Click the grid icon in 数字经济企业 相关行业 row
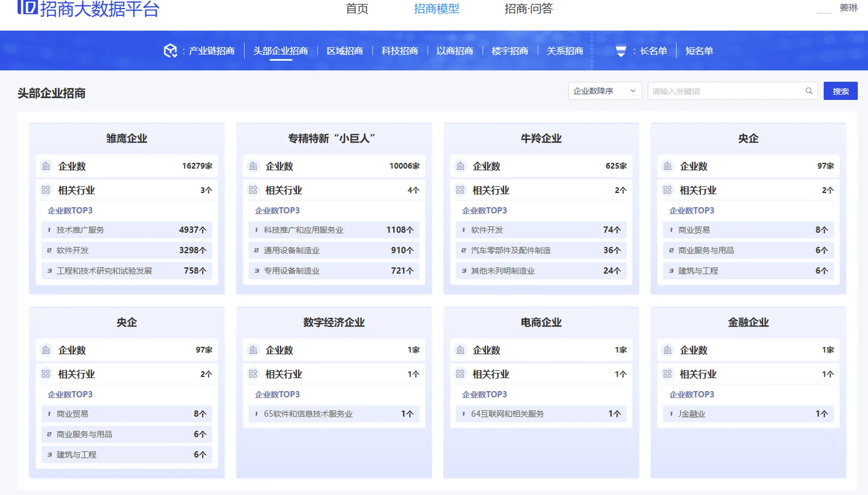Image resolution: width=868 pixels, height=495 pixels. pyautogui.click(x=253, y=374)
